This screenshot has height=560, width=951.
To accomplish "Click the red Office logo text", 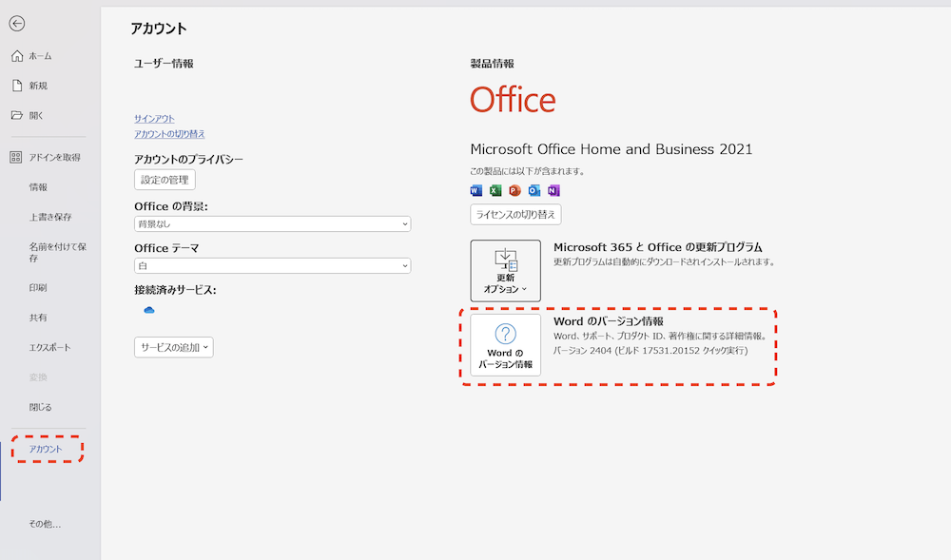I will click(514, 100).
